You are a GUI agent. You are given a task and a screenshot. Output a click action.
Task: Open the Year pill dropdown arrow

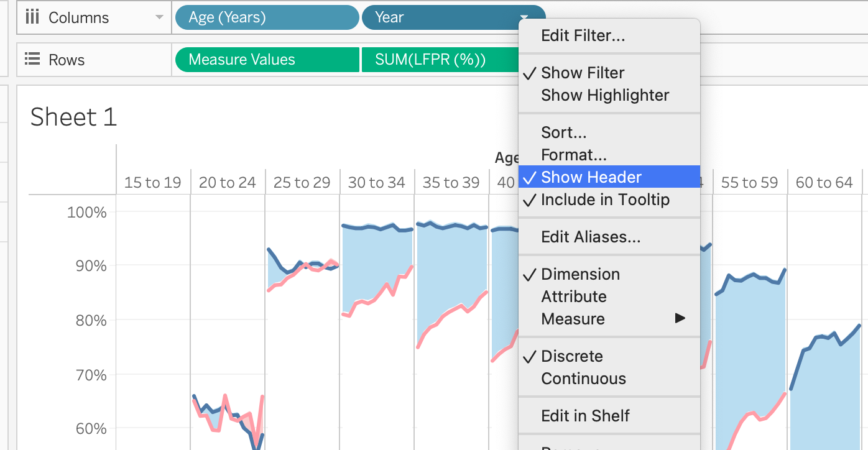[524, 17]
